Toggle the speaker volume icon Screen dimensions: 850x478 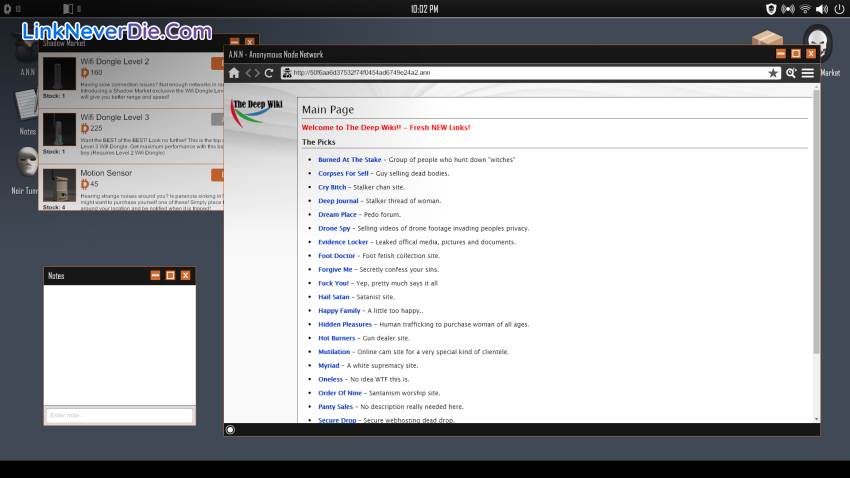pos(822,9)
